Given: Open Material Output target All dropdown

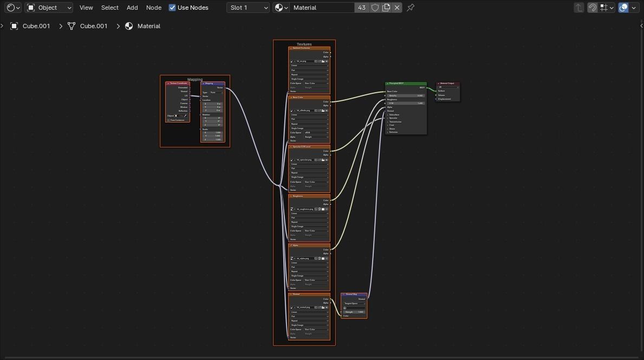Looking at the screenshot, I should pos(448,87).
